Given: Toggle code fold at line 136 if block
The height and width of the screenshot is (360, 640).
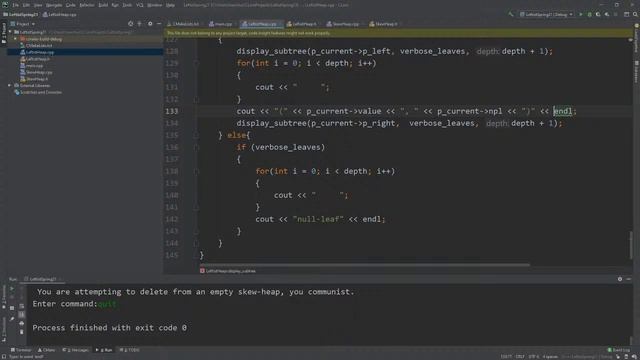Looking at the screenshot, I should pos(196,147).
